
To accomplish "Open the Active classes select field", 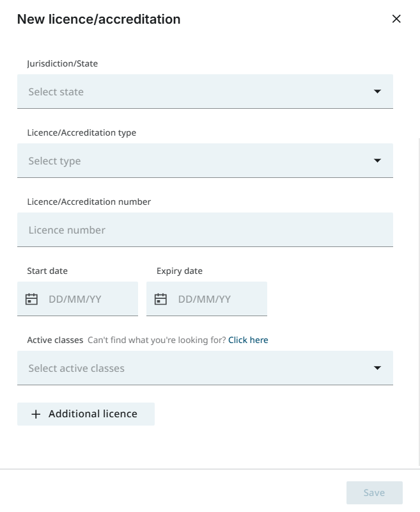I will [205, 368].
